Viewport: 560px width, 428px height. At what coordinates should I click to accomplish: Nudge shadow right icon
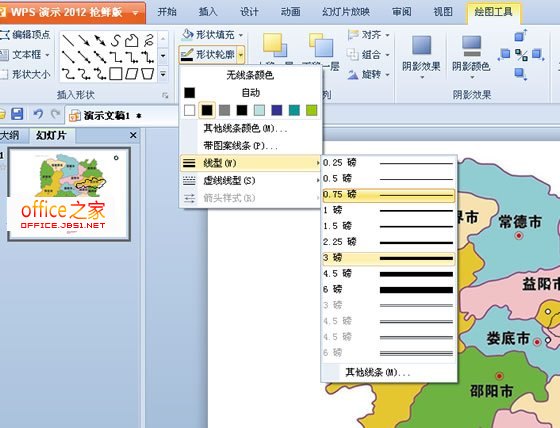(538, 55)
